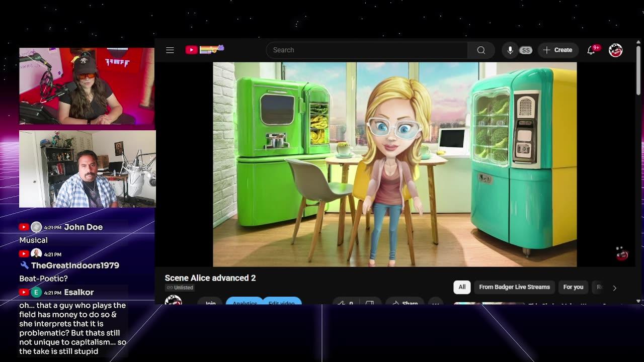
Task: Click the Scene Alice advanced 2 video player
Action: [394, 164]
